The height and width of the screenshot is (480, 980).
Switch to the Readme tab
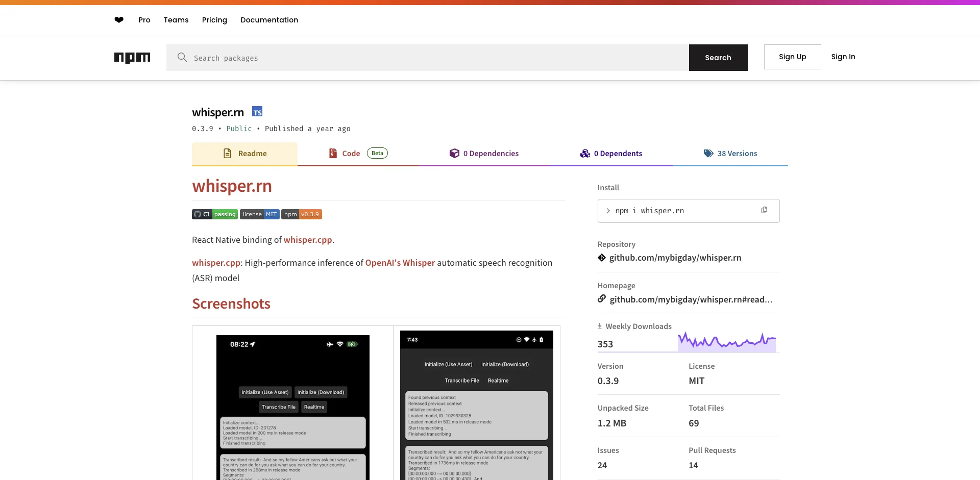[244, 154]
